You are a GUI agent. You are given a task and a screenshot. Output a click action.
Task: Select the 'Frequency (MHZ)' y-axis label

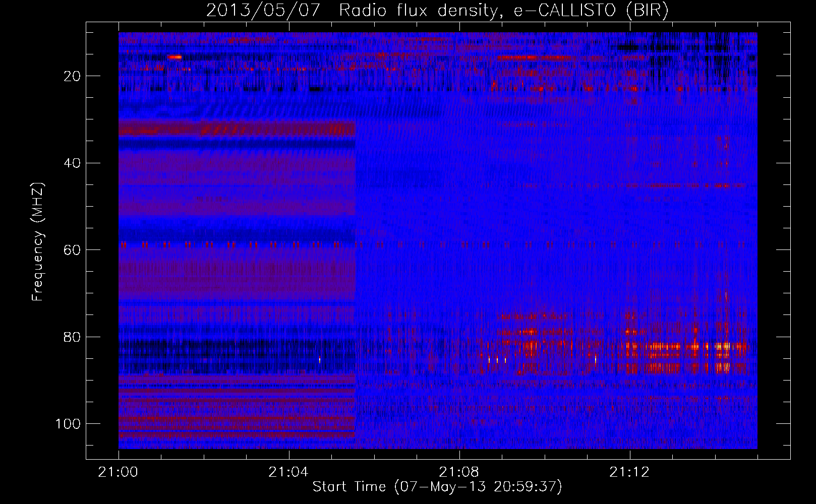tap(38, 241)
